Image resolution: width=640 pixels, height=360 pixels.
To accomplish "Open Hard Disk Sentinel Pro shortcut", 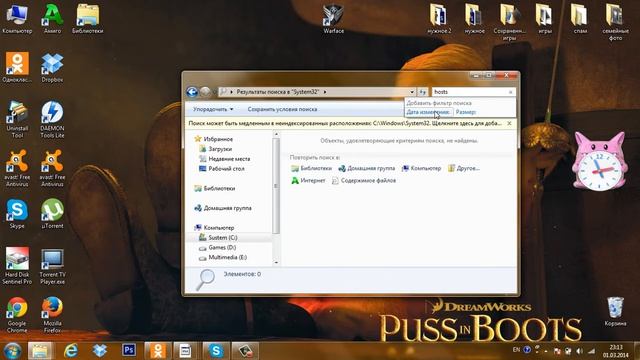I will tap(17, 265).
